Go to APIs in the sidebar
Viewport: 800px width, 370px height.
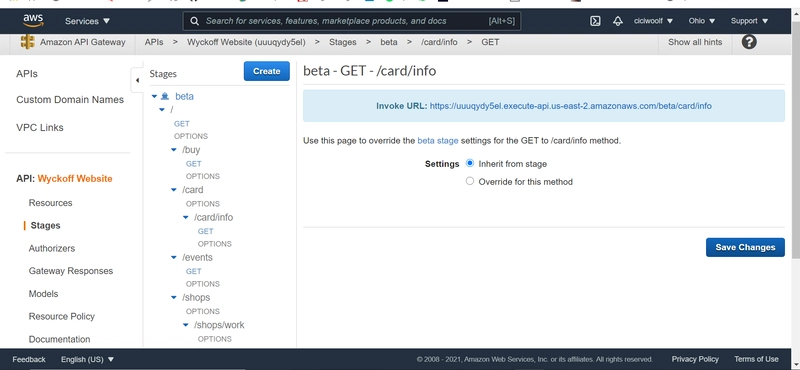pyautogui.click(x=27, y=73)
